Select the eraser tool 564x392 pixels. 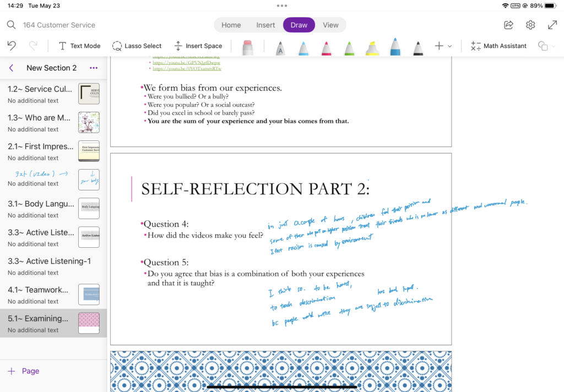248,47
